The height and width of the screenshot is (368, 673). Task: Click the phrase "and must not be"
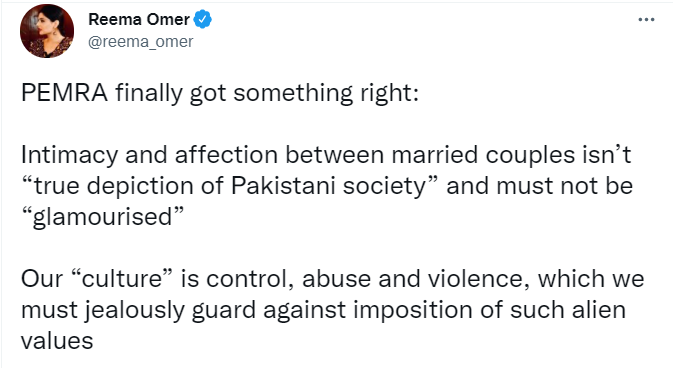[x=540, y=186]
